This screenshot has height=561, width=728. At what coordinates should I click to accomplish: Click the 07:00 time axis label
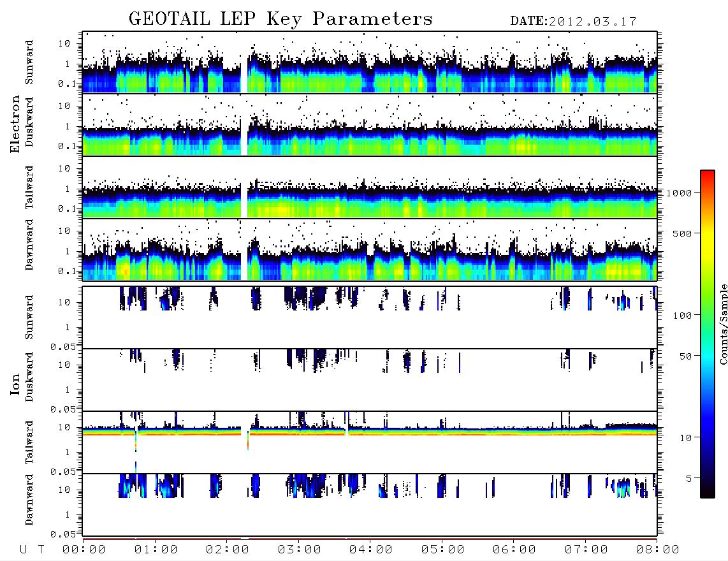(x=586, y=550)
